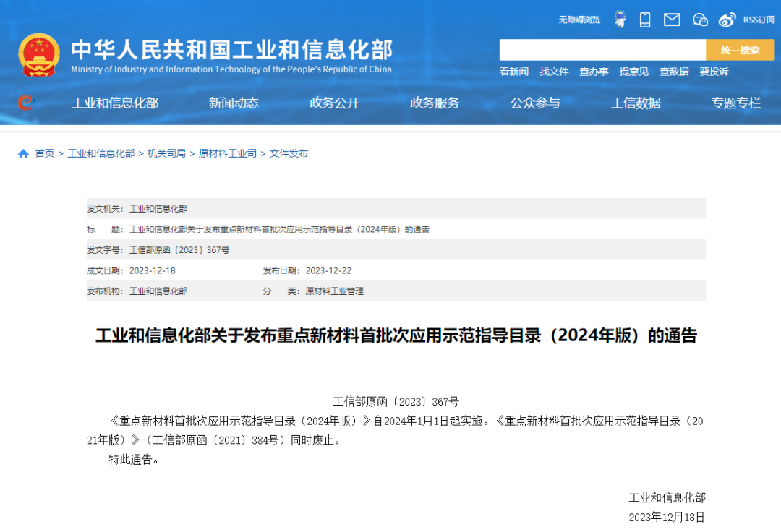Click the home icon in the breadcrumb

[22, 153]
